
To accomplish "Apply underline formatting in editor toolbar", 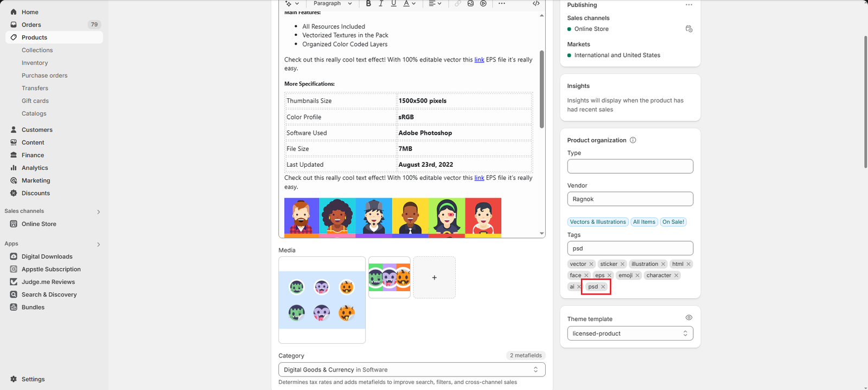I will click(394, 3).
